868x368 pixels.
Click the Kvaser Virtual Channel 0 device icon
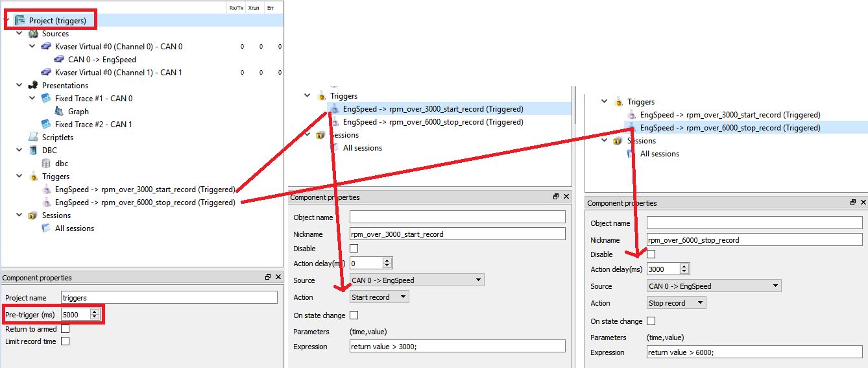(x=46, y=47)
